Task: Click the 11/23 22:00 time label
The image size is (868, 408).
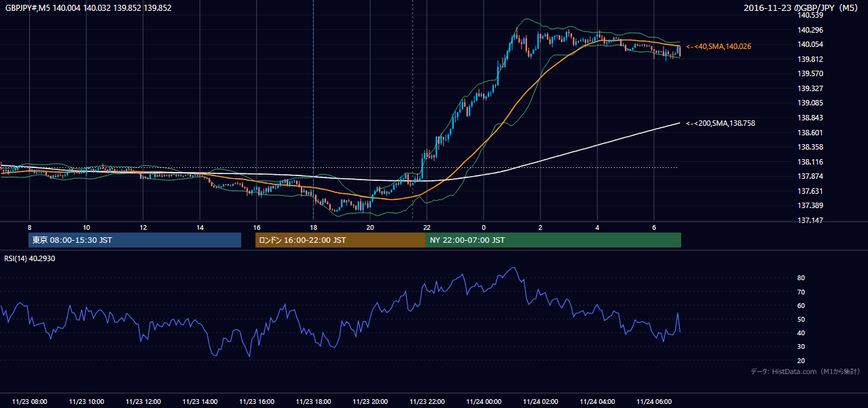Action: click(427, 402)
